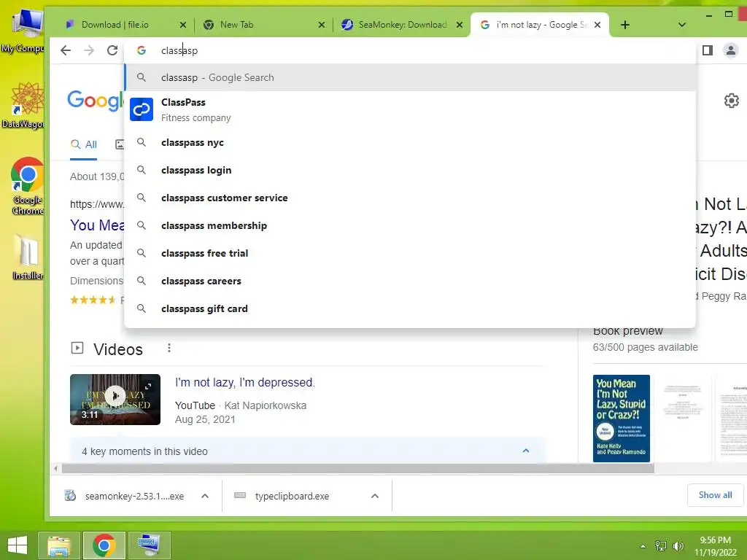747x560 pixels.
Task: Close the New Tab tab
Action: 322,25
